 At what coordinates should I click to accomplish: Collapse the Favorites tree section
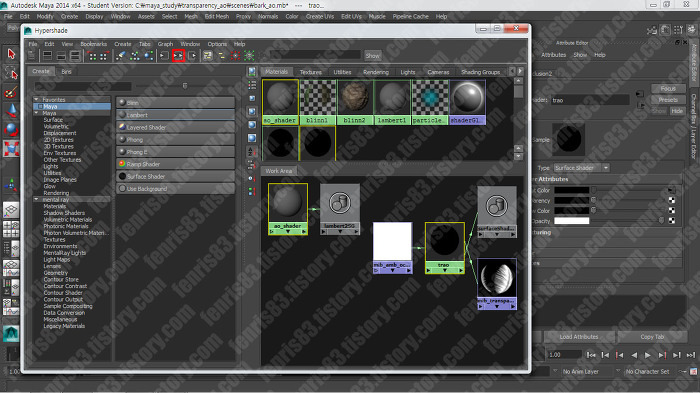(36, 100)
